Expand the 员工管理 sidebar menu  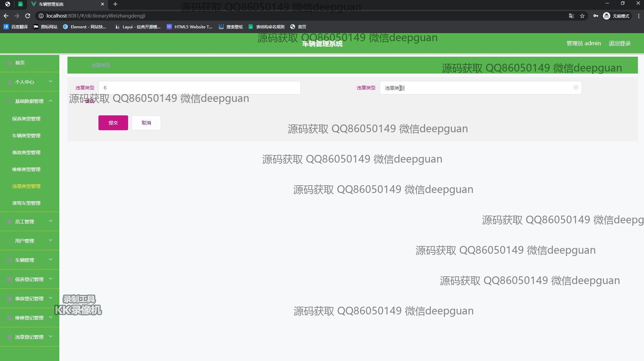[30, 221]
